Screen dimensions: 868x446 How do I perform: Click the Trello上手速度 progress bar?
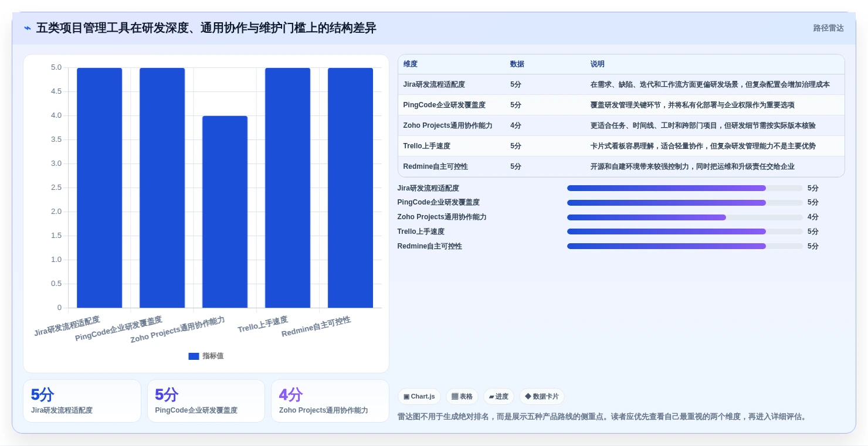684,231
